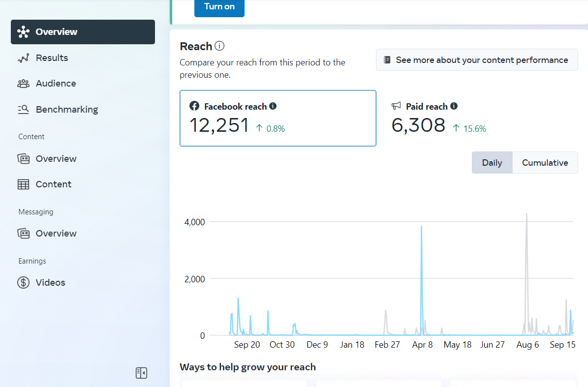
Task: Open the Messaging Overview item
Action: tap(56, 234)
